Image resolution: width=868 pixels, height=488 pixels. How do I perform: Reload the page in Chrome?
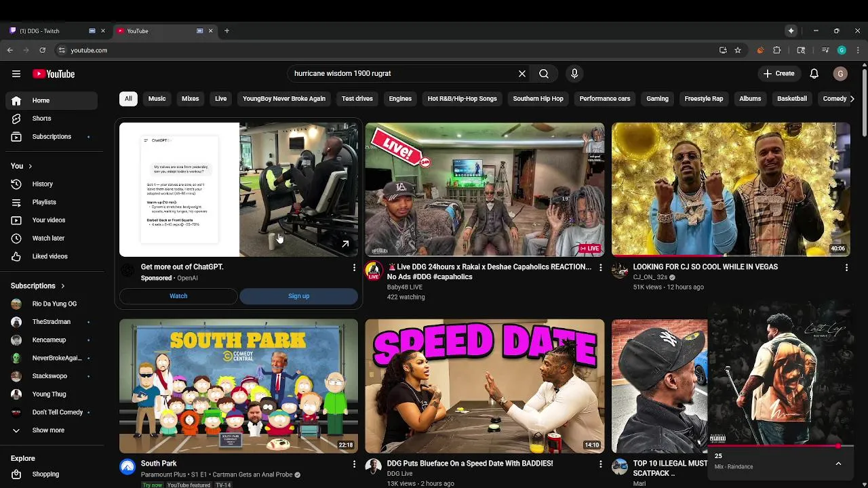tap(43, 50)
